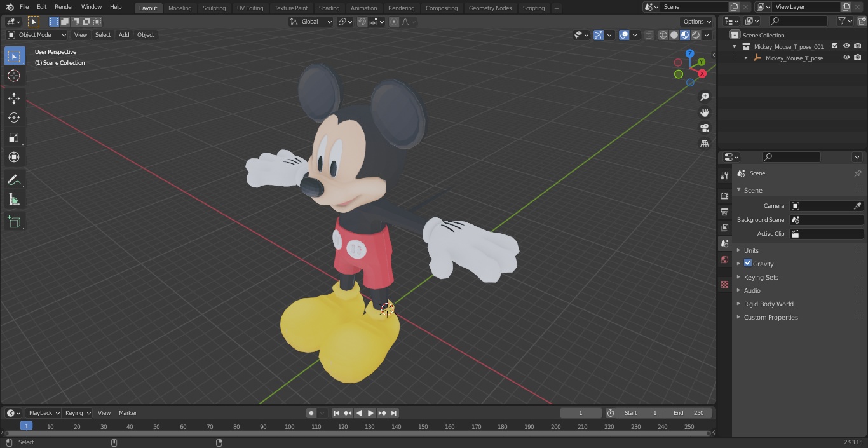Switch to rendered viewport shading
The height and width of the screenshot is (448, 868).
tap(696, 35)
